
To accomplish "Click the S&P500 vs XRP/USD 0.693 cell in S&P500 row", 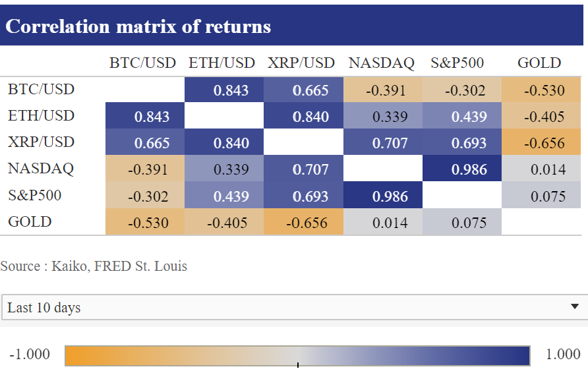I will (303, 195).
